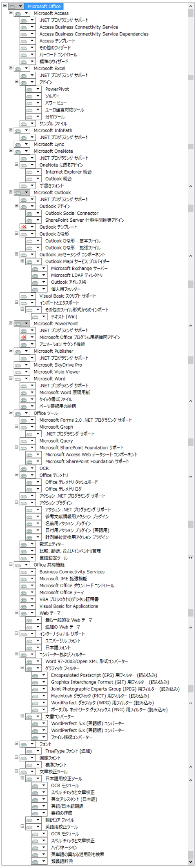Open install options dropdown for Outlook Social Connector
Screen dimensions: 196x868
[38, 214]
